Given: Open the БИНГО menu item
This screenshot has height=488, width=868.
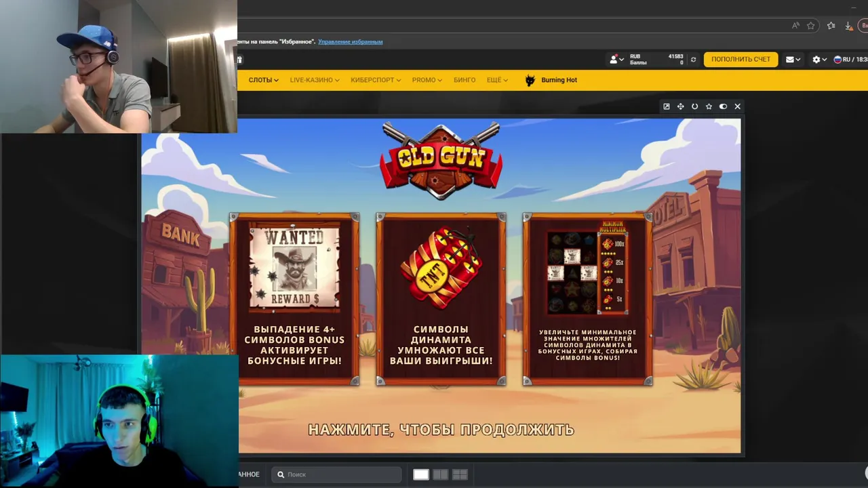Looking at the screenshot, I should [465, 80].
